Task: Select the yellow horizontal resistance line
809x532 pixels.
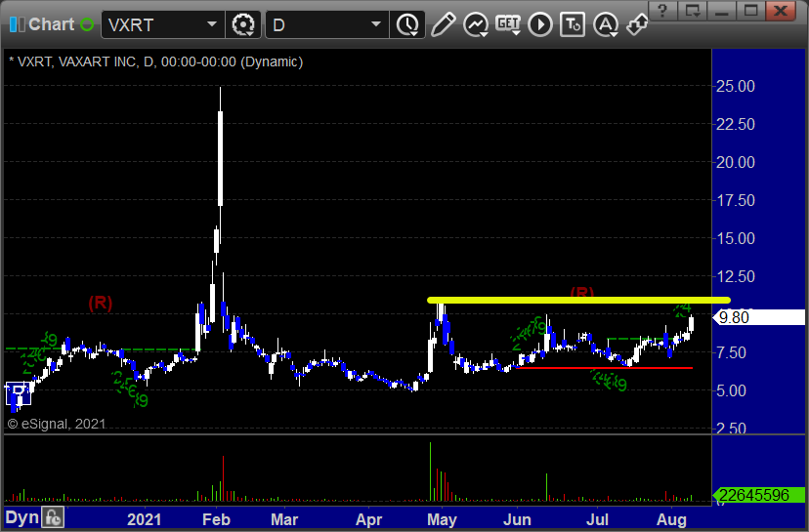Action: (578, 300)
